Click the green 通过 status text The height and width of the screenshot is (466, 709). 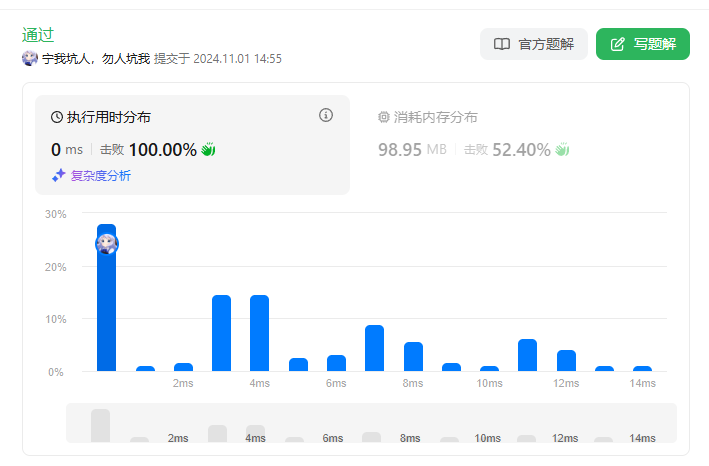[37, 35]
